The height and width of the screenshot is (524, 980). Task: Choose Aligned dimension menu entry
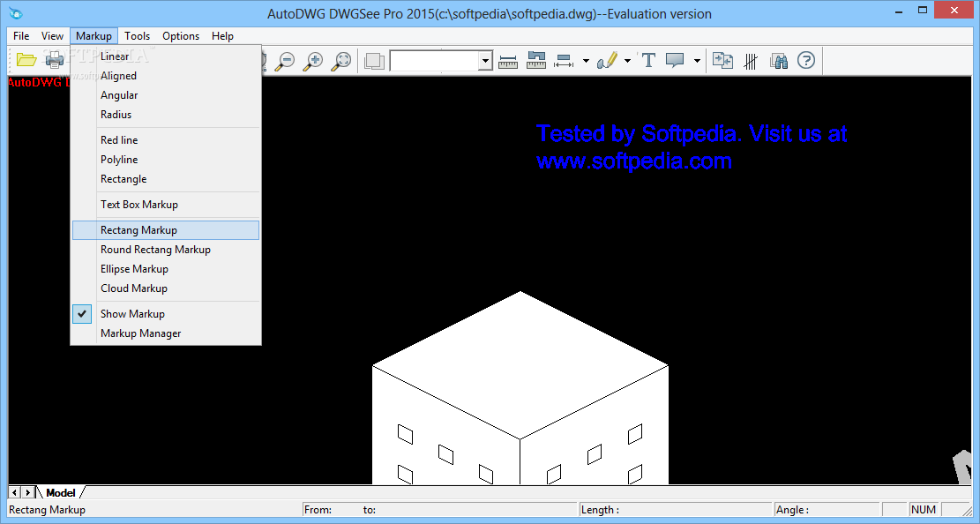click(166, 76)
